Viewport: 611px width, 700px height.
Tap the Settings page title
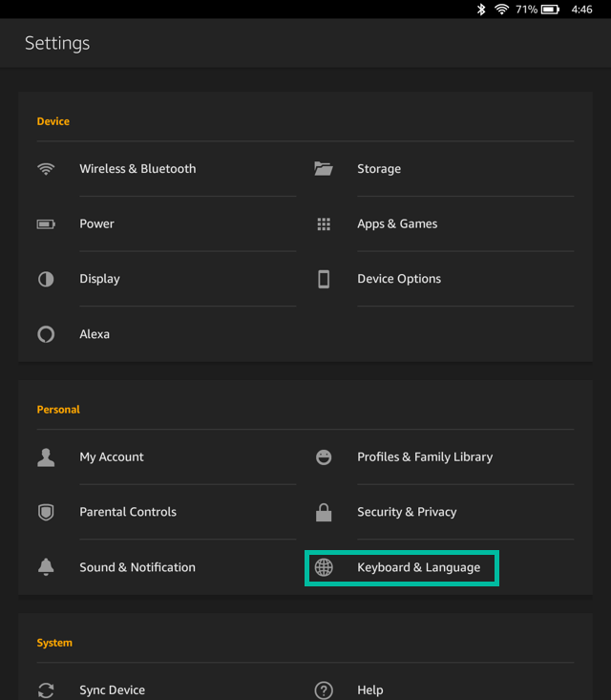tap(57, 44)
